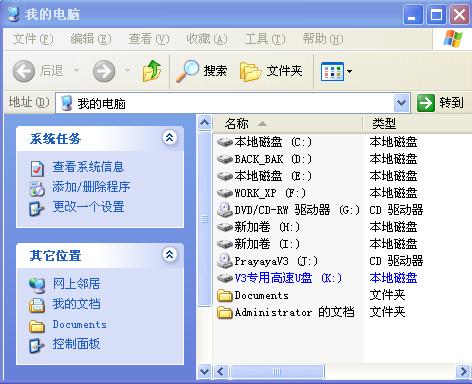Click 查看系统信息 link
472x384 pixels.
[88, 167]
